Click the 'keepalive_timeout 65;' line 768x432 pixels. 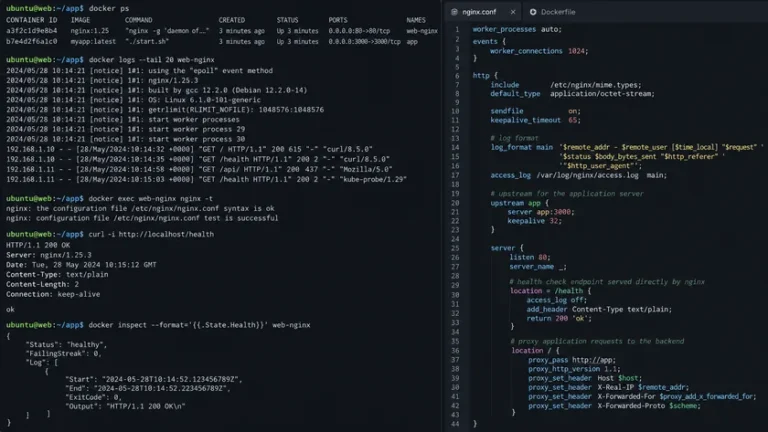535,120
